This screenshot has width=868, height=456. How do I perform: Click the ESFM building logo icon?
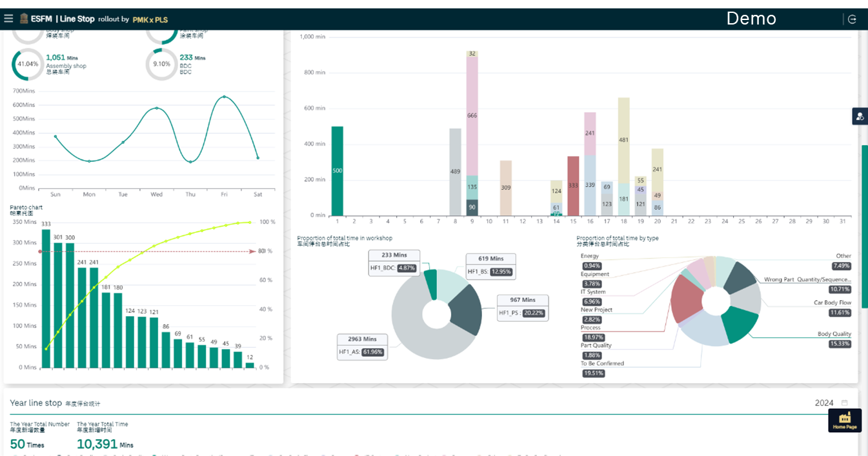pyautogui.click(x=24, y=19)
